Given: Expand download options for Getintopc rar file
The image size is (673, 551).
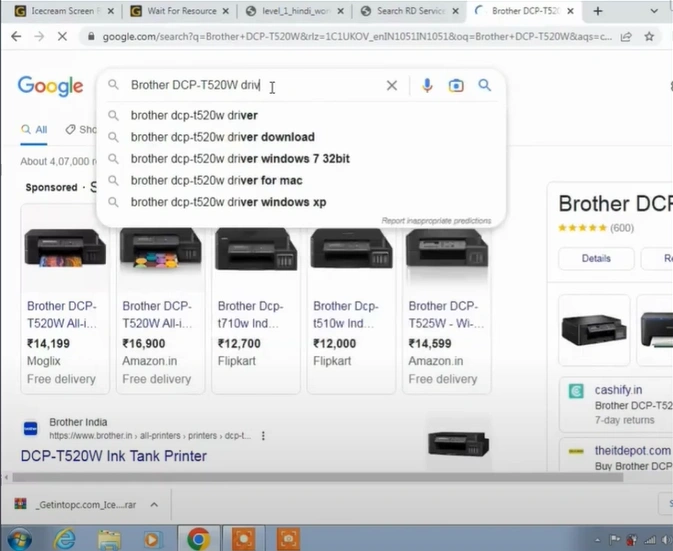Looking at the screenshot, I should pyautogui.click(x=154, y=505).
